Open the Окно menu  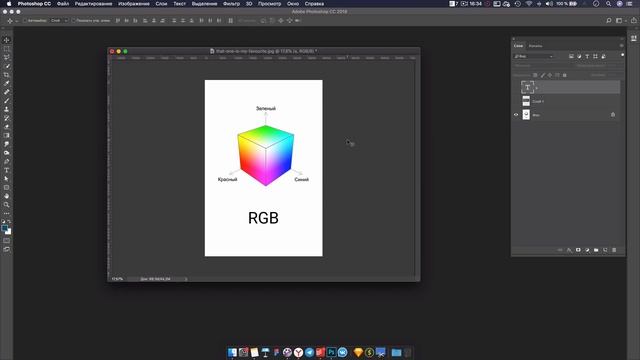(x=293, y=4)
